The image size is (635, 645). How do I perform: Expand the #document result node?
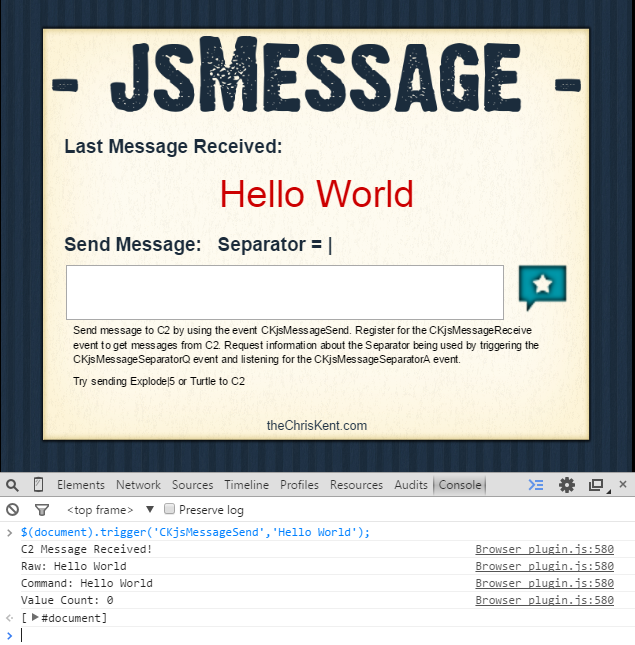point(36,618)
